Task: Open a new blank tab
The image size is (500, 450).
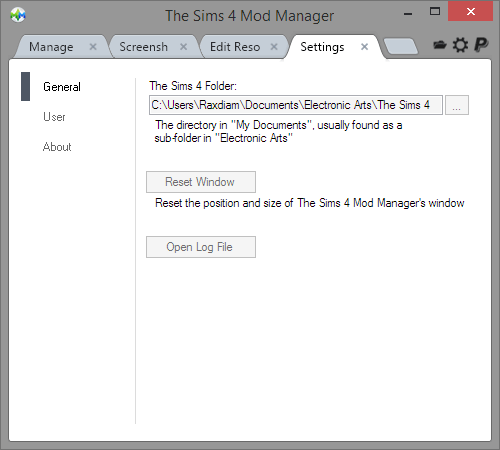Action: (401, 46)
